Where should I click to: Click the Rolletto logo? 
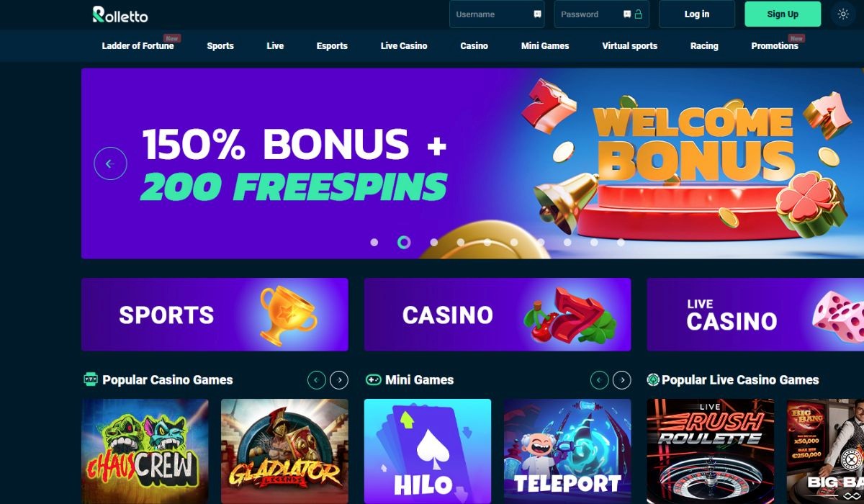pyautogui.click(x=120, y=14)
